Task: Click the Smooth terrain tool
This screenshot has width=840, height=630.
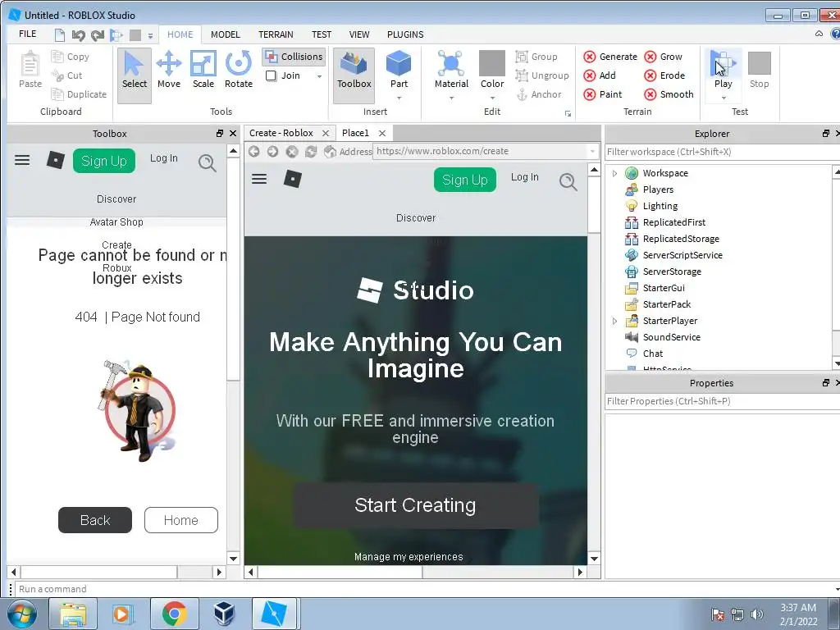Action: 669,94
